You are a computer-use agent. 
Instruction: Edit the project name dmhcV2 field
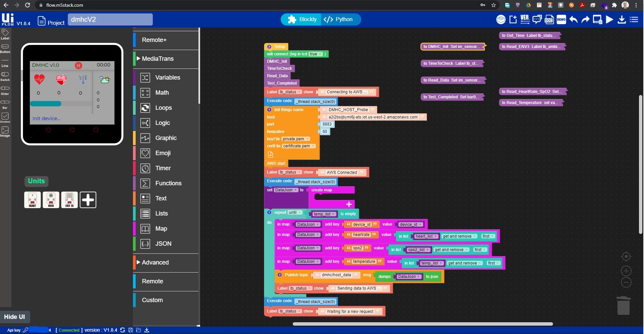click(x=110, y=19)
